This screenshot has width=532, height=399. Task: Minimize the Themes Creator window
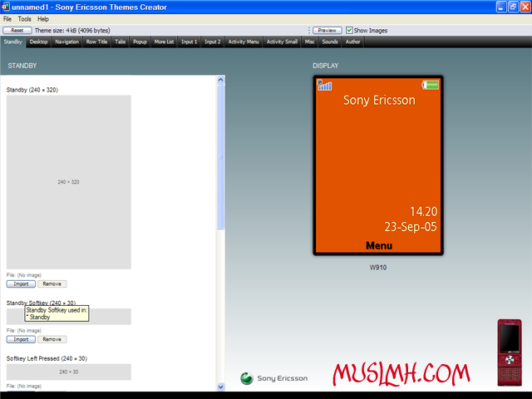coord(501,7)
